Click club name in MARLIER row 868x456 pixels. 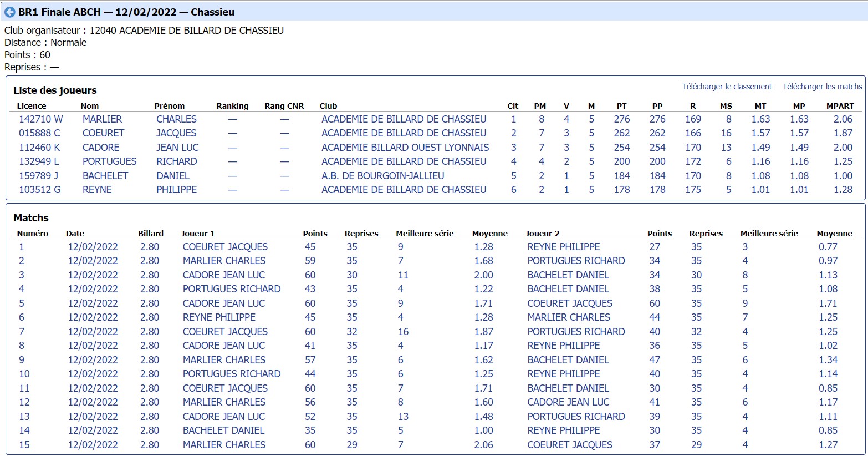(x=404, y=119)
